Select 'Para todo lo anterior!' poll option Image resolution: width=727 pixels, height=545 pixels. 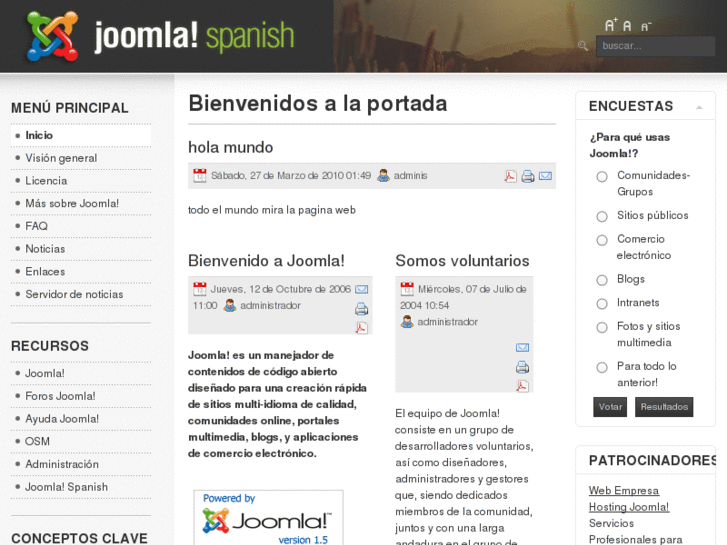pyautogui.click(x=602, y=367)
